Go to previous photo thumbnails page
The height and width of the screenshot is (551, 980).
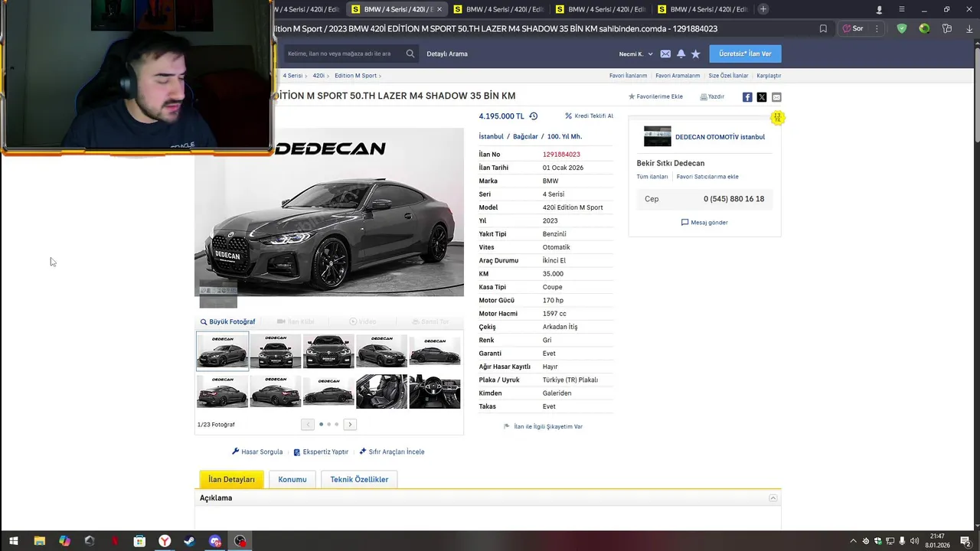coord(308,424)
